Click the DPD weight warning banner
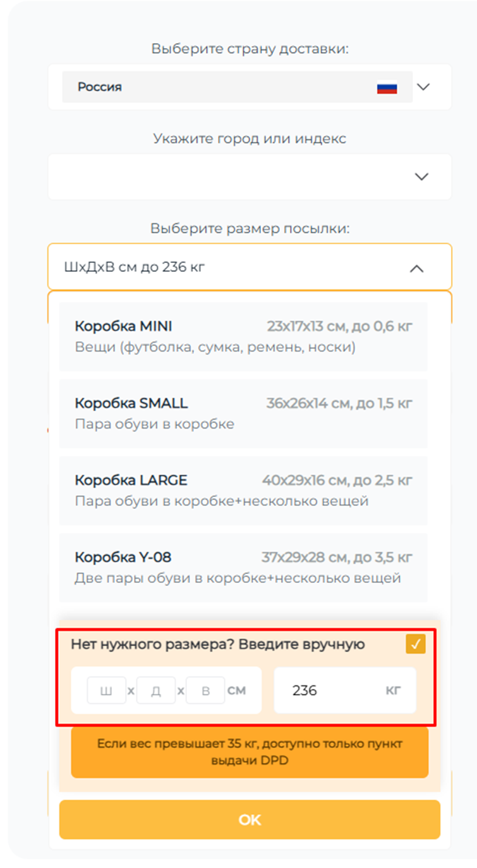Viewport: 477px width, 868px height. tap(249, 751)
